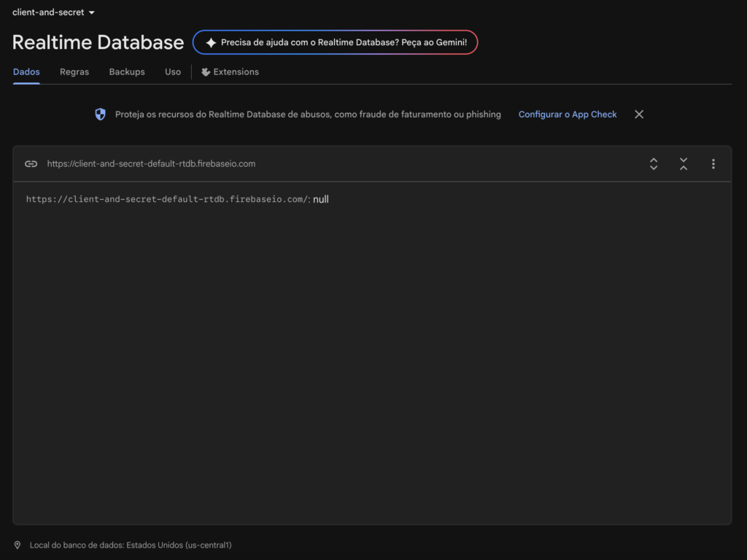Click the database URL in header bar
Viewport: 747px width, 560px height.
coord(151,164)
